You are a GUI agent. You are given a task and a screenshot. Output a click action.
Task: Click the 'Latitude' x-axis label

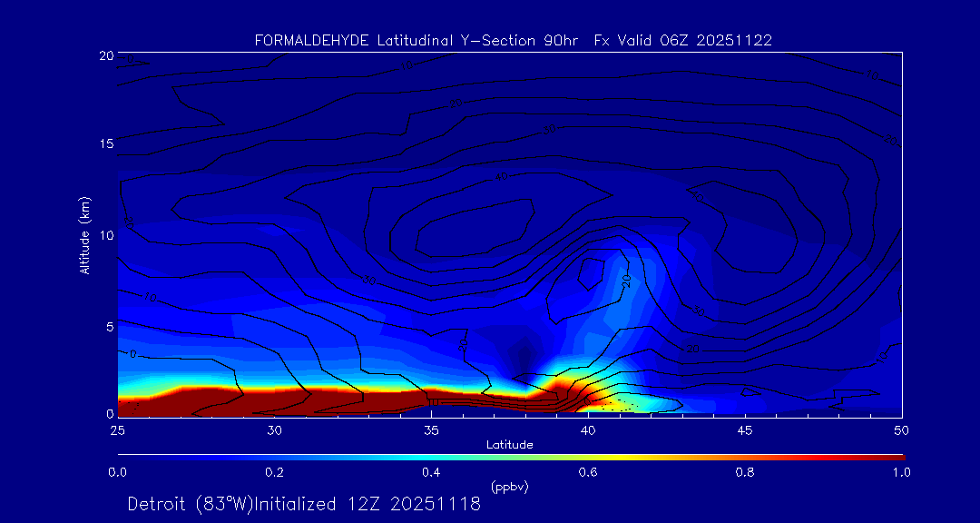(x=509, y=444)
